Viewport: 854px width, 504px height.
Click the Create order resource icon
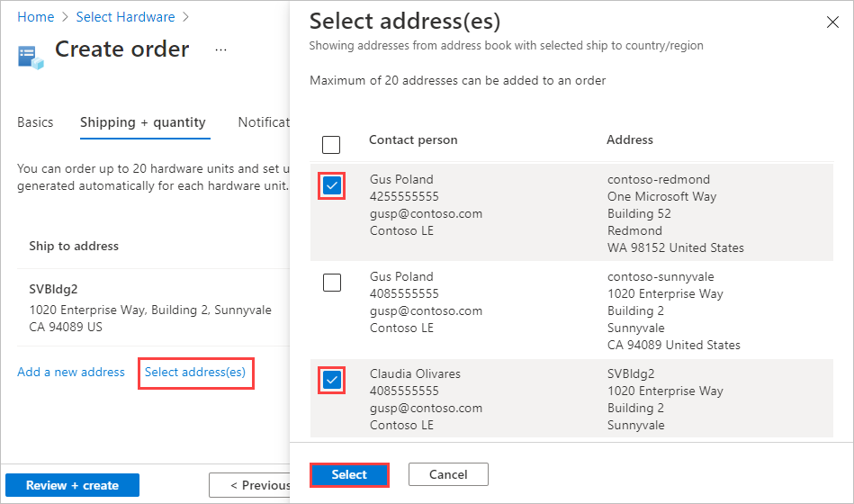[x=31, y=58]
